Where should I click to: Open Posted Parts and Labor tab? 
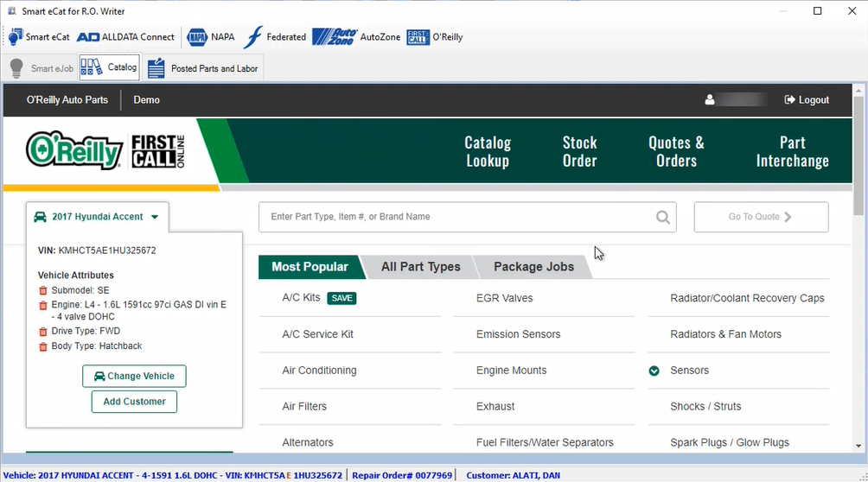[x=203, y=68]
